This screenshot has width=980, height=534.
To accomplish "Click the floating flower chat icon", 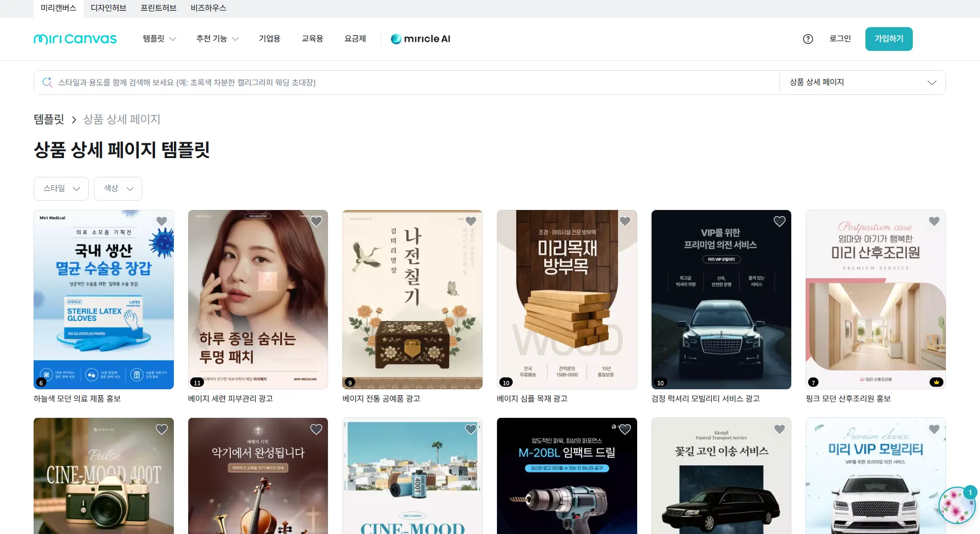I will click(957, 506).
